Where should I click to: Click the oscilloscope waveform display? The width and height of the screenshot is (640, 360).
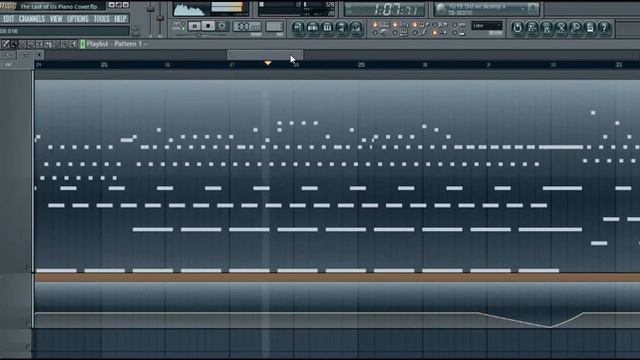[x=189, y=9]
